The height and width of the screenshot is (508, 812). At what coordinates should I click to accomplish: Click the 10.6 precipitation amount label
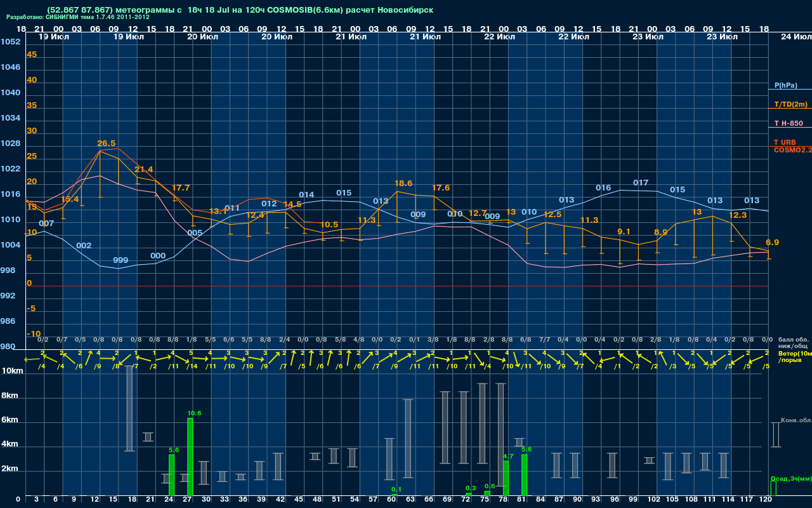(194, 413)
